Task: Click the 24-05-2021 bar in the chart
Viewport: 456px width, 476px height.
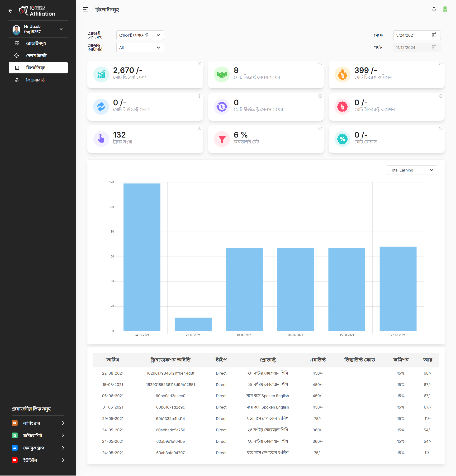Action: 142,257
